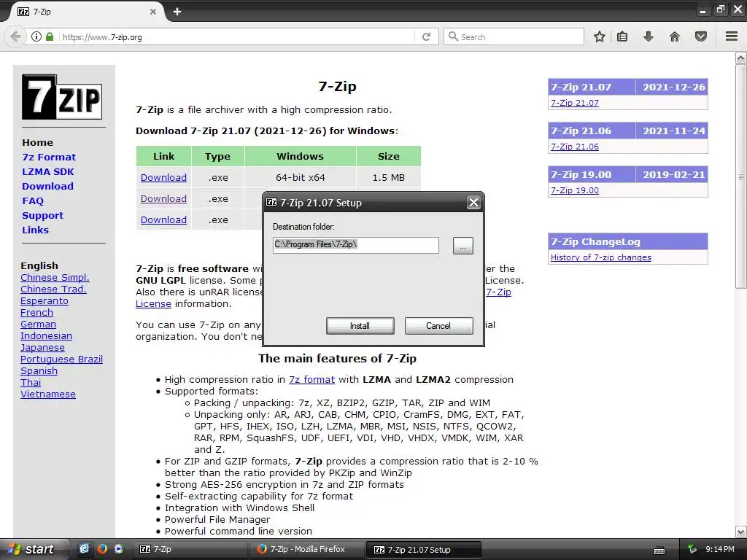This screenshot has width=747, height=560.
Task: Launch Internet Explorer quick launch icon
Action: pyautogui.click(x=85, y=549)
